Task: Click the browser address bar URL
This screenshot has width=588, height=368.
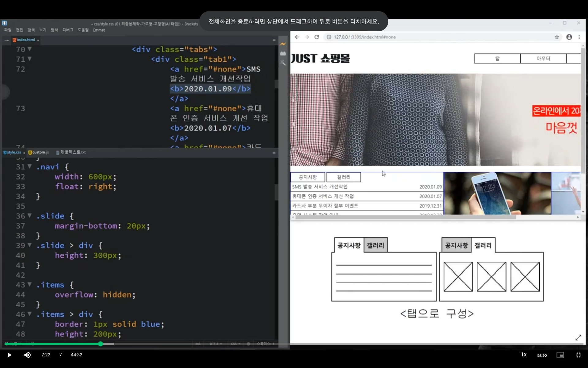Action: (x=364, y=37)
